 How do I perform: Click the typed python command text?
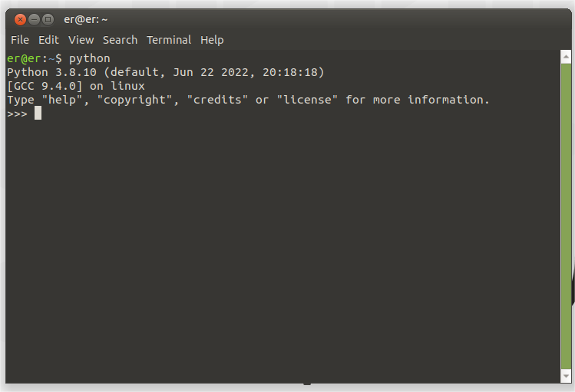90,58
